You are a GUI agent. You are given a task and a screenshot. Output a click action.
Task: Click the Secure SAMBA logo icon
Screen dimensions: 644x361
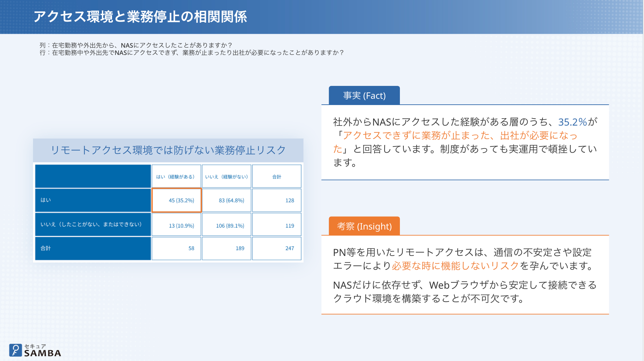pos(15,350)
